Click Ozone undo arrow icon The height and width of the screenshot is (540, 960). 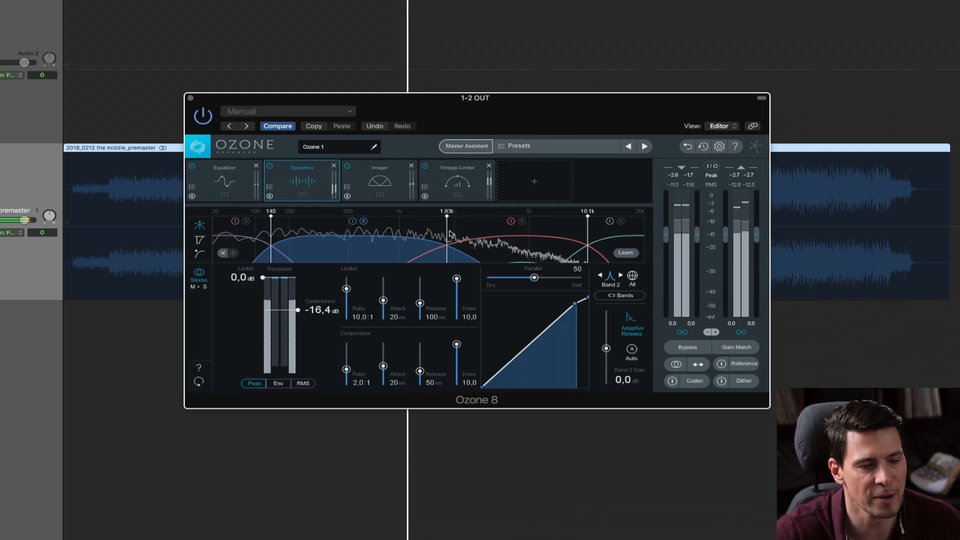(x=688, y=146)
